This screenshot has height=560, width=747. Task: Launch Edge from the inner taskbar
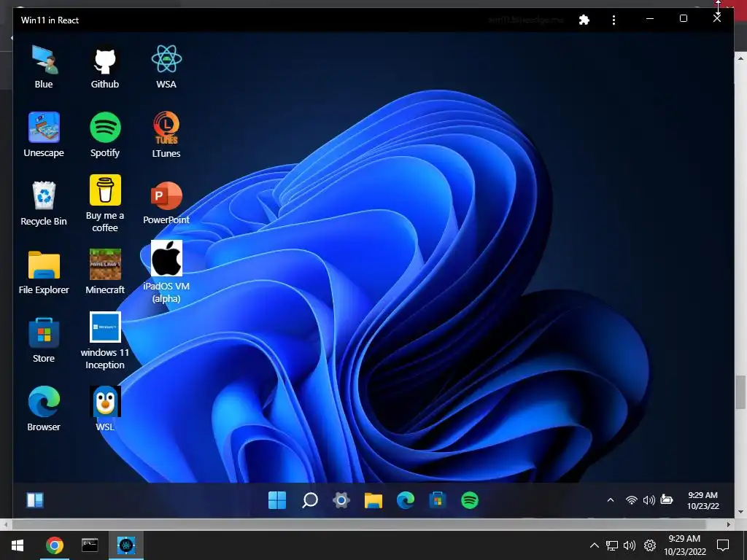406,500
